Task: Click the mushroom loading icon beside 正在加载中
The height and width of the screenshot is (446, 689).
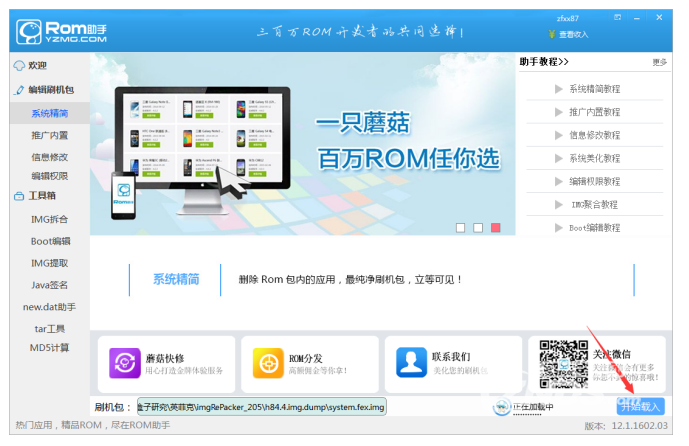Action: click(x=501, y=407)
